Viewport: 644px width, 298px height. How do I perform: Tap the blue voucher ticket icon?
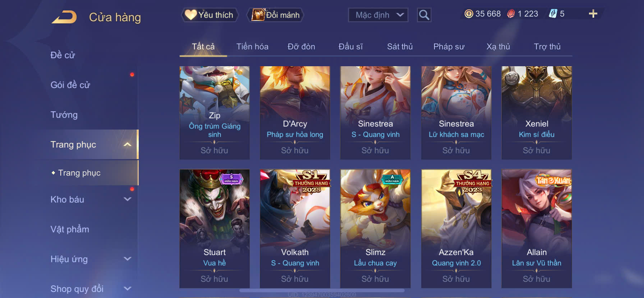tap(553, 14)
